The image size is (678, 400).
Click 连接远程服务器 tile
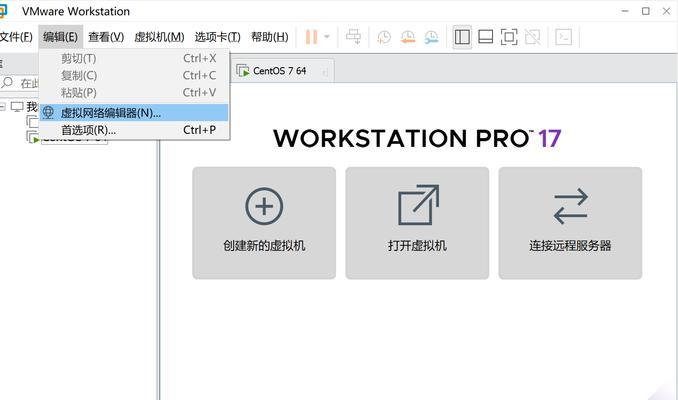pos(570,223)
